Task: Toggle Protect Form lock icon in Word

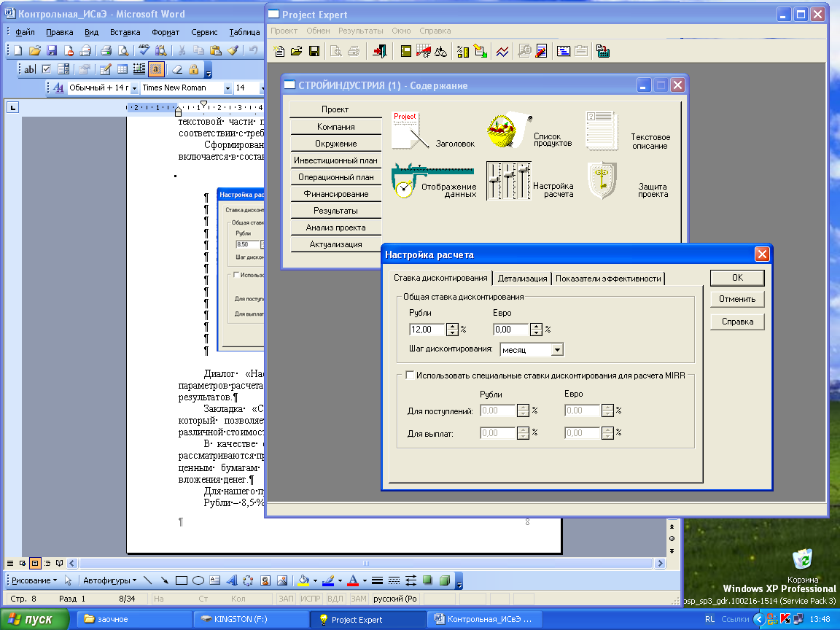Action: click(x=194, y=69)
